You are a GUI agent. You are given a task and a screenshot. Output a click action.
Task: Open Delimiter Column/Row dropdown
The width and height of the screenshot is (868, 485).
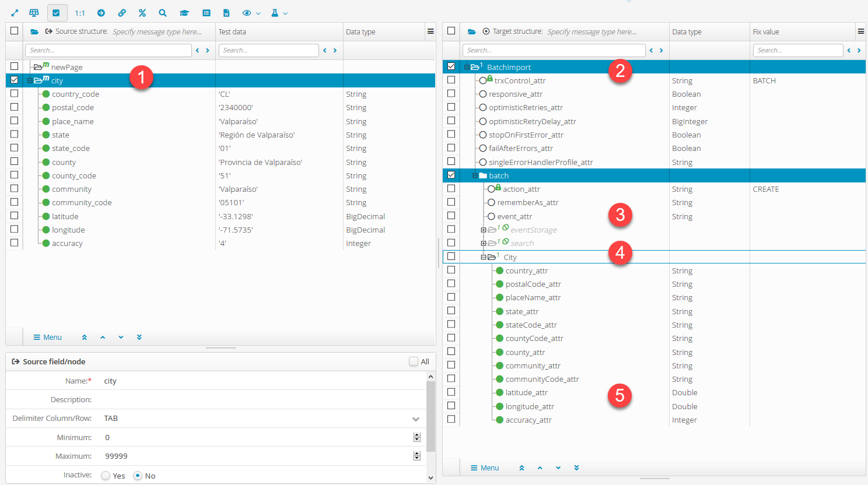[x=415, y=419]
